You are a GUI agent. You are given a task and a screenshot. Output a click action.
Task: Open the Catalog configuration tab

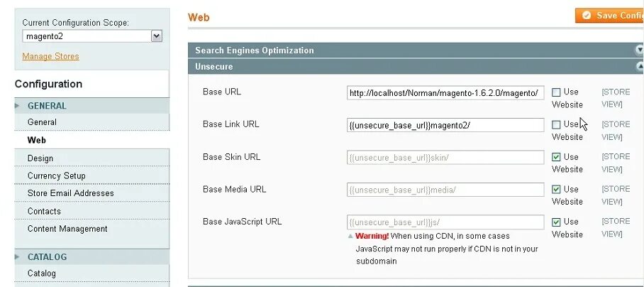click(92, 273)
